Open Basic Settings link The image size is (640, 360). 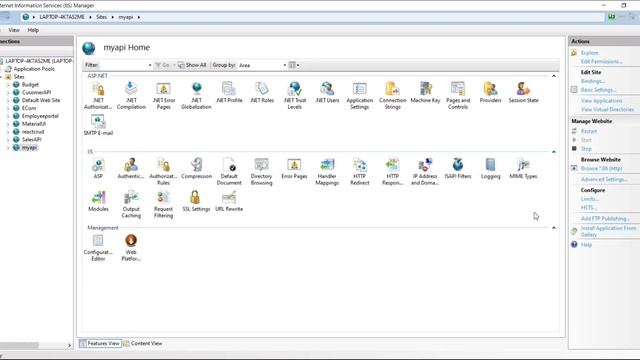pos(598,90)
